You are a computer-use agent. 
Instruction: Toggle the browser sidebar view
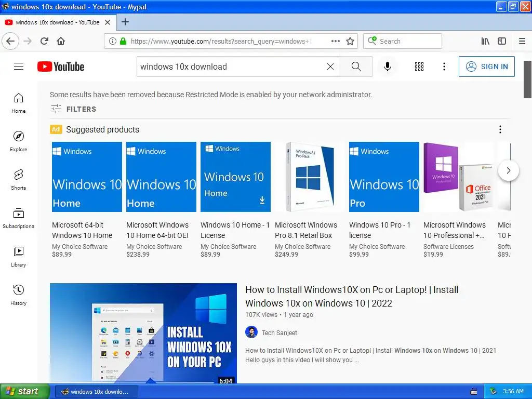pyautogui.click(x=502, y=41)
